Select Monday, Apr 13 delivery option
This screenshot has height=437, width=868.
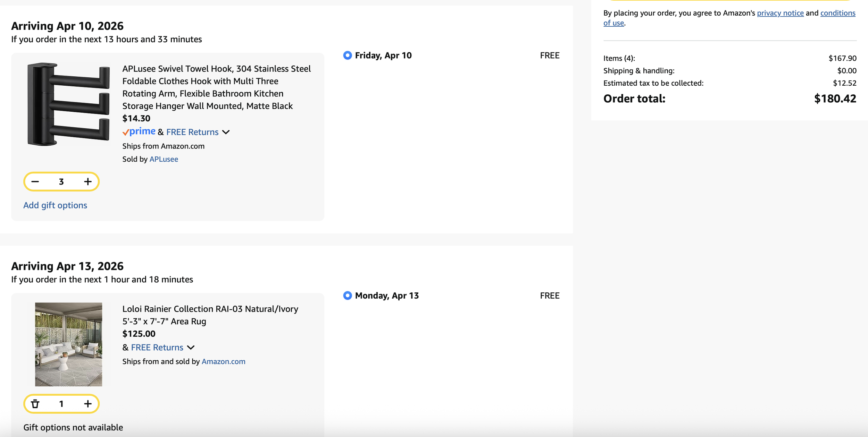347,295
